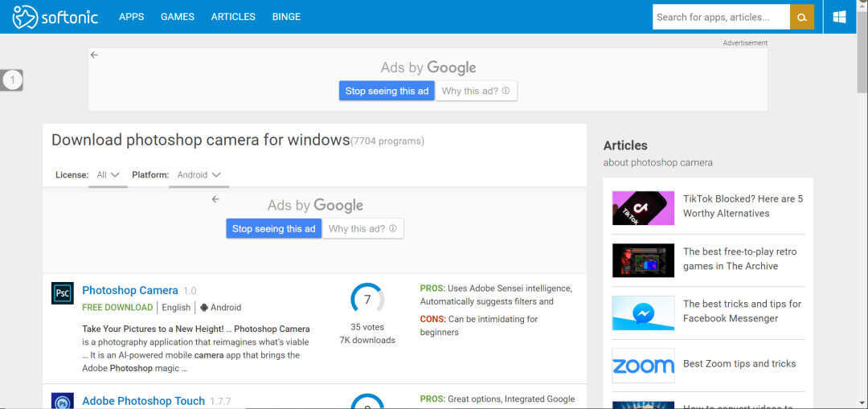Click 'Why this ad?' in second banner
Screen dimensions: 868x409
click(363, 228)
